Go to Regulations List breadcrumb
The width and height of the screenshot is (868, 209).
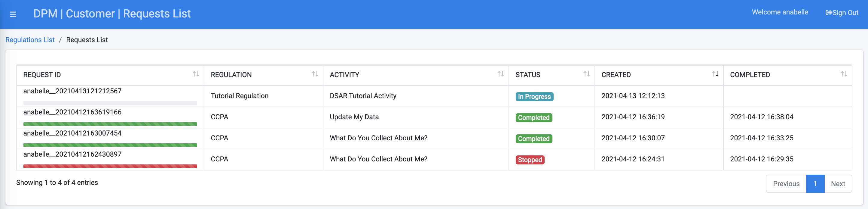(30, 40)
